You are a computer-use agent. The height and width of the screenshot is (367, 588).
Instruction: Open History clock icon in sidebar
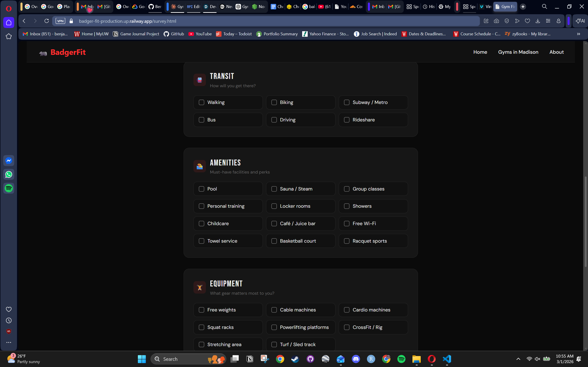[9, 321]
